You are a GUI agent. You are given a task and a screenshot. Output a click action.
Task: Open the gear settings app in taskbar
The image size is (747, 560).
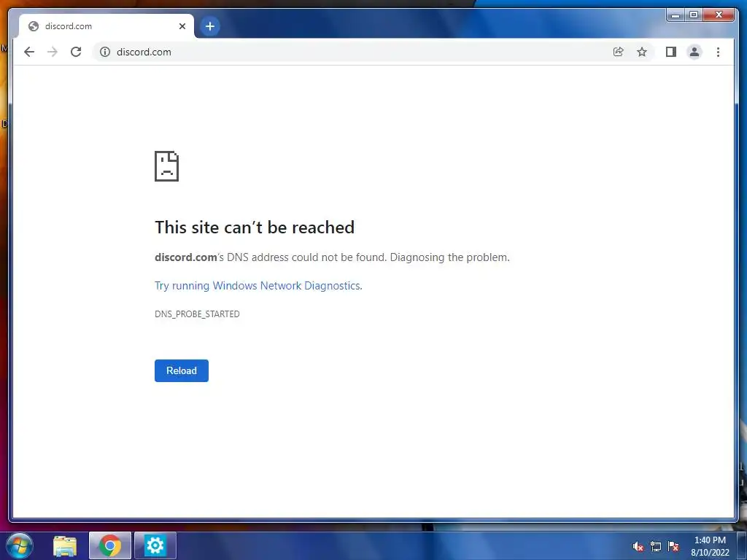pyautogui.click(x=155, y=546)
